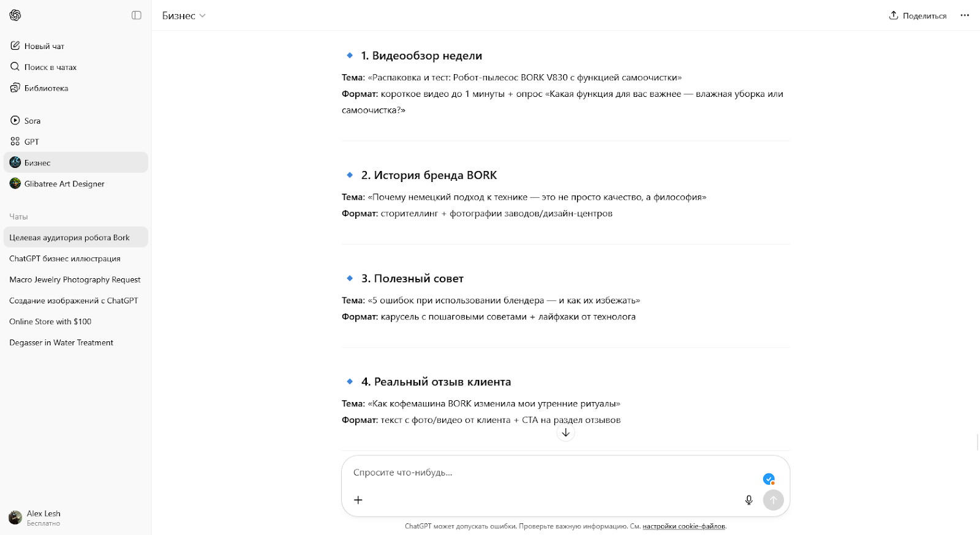Open Online Store with $100 chat
The width and height of the screenshot is (980, 535).
tap(76, 321)
